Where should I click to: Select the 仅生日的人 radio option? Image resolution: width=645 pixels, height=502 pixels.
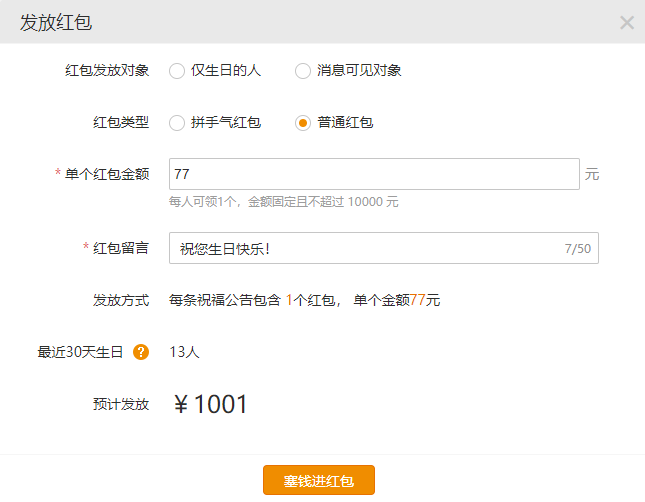[177, 71]
